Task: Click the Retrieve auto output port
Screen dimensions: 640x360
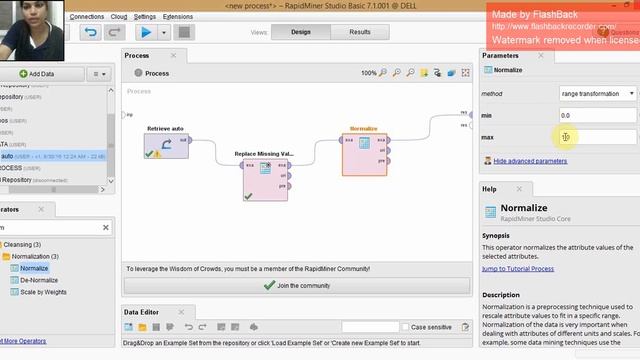Action: pyautogui.click(x=190, y=140)
